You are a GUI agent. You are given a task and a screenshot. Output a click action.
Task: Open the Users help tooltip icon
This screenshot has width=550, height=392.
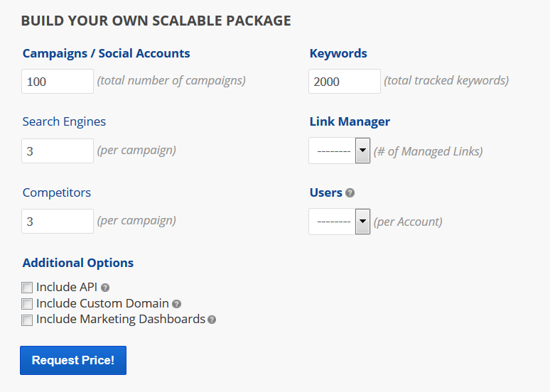[x=350, y=193]
